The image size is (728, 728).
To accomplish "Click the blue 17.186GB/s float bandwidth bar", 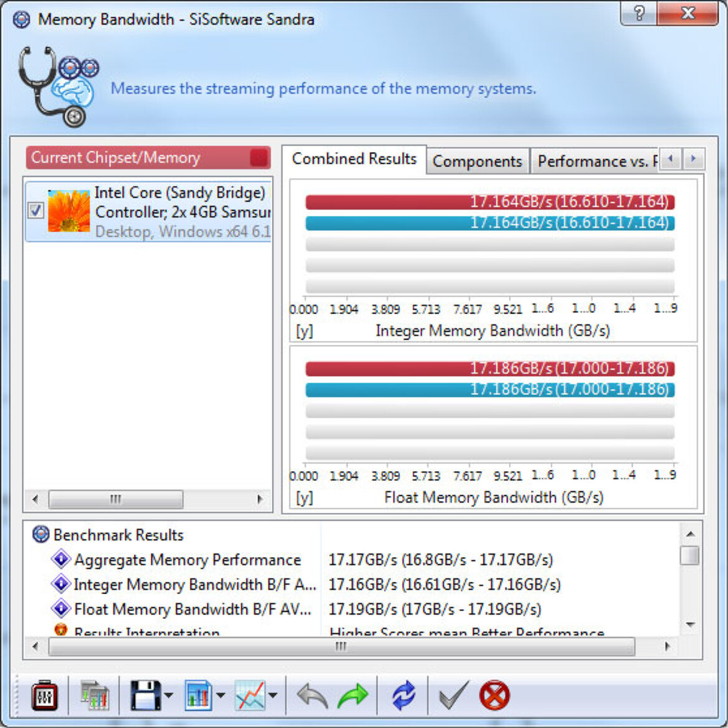I will tap(490, 390).
